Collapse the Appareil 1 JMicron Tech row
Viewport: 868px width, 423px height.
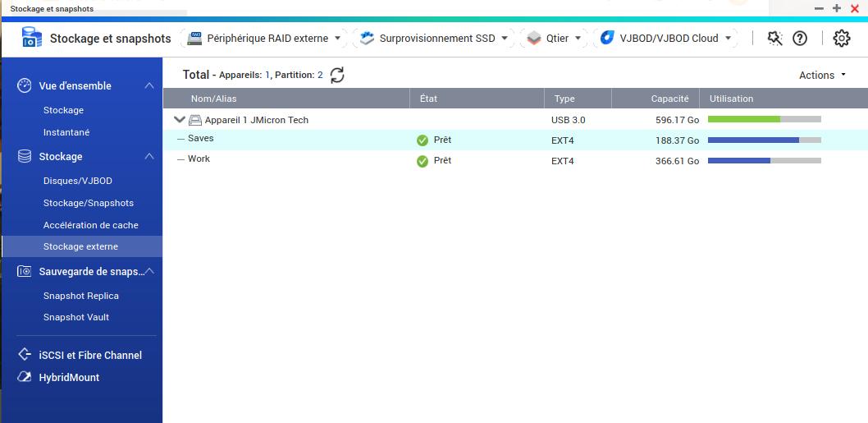[x=180, y=120]
